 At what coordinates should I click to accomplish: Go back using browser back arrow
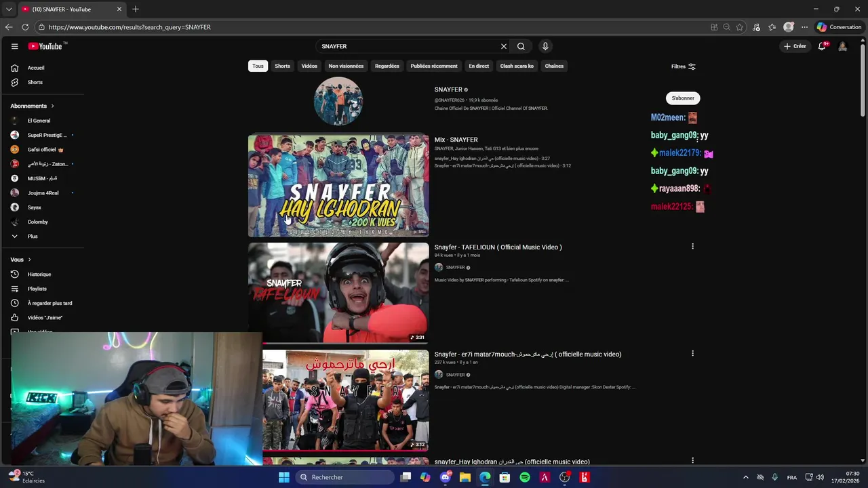[x=9, y=27]
